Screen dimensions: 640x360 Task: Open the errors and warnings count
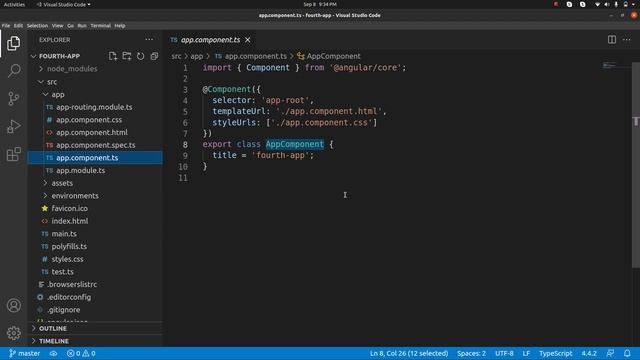coord(81,353)
